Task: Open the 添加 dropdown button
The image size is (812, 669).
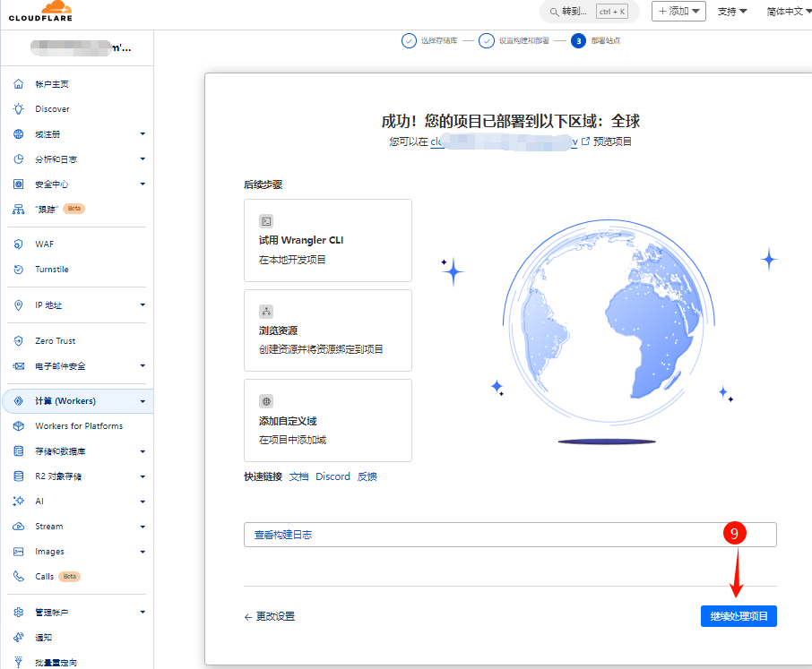Action: point(678,12)
